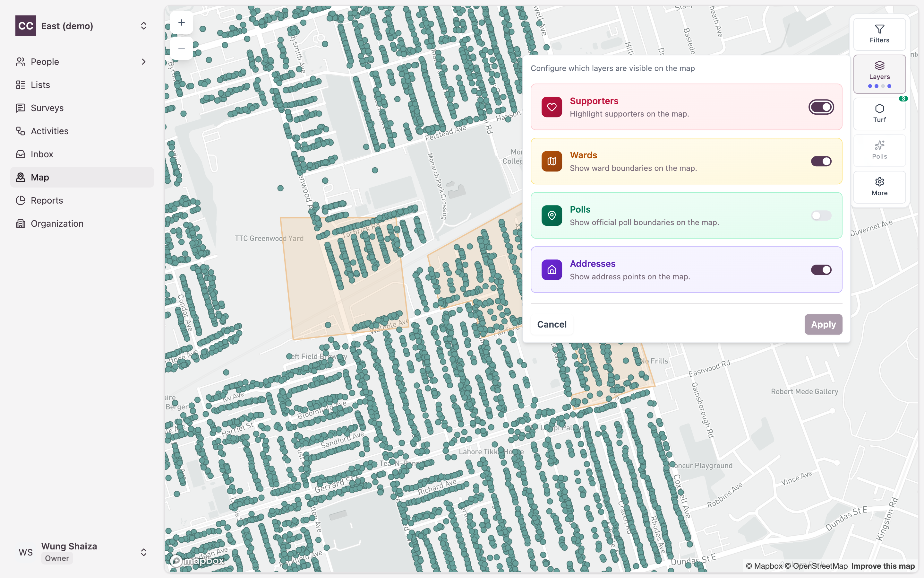Zoom out the map with minus button
924x578 pixels.
(x=181, y=48)
